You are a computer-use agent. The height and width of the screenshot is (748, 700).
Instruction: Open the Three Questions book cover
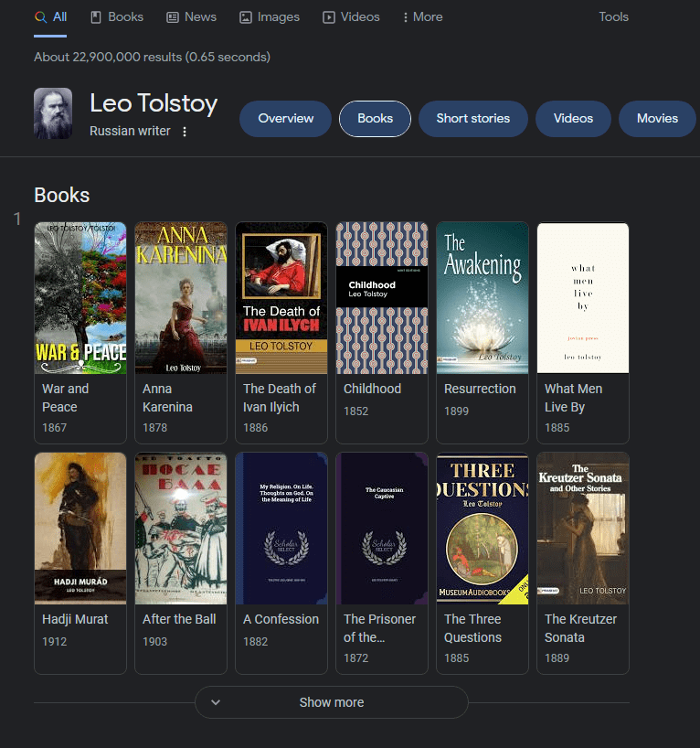pos(483,529)
